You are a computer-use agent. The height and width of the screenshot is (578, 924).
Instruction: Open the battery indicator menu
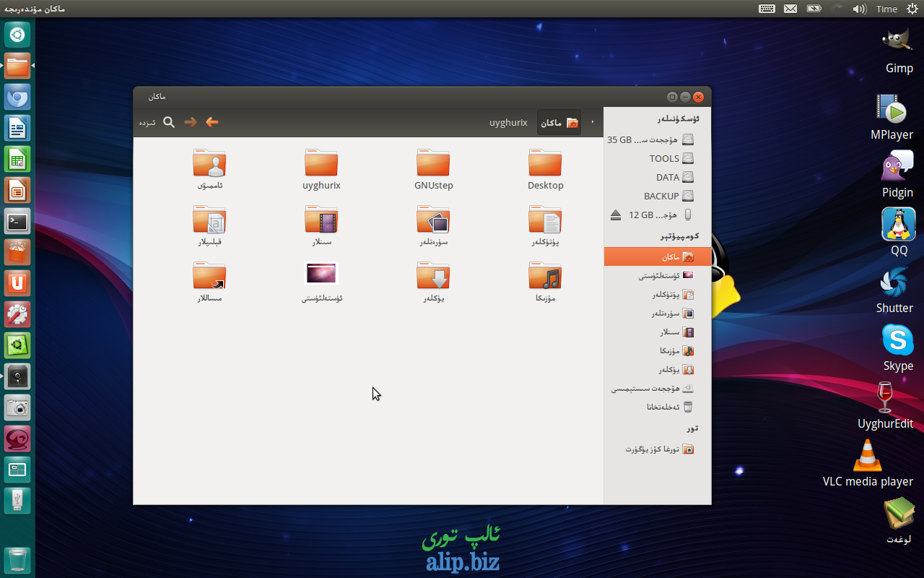[814, 9]
